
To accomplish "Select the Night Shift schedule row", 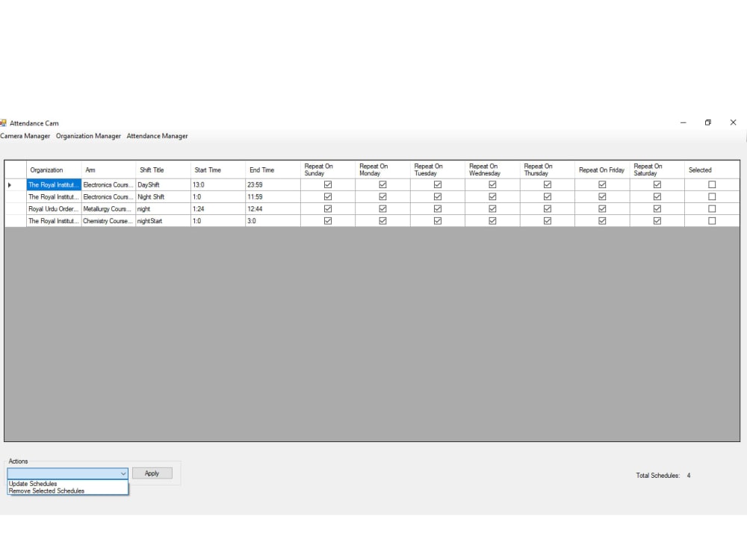I will (x=52, y=196).
